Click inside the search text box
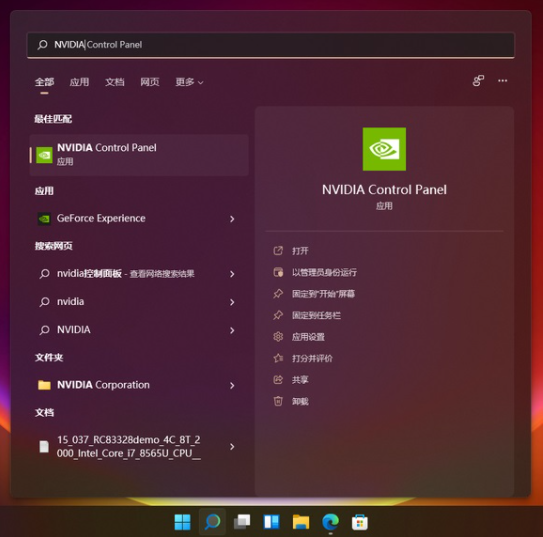543x537 pixels. coord(271,45)
